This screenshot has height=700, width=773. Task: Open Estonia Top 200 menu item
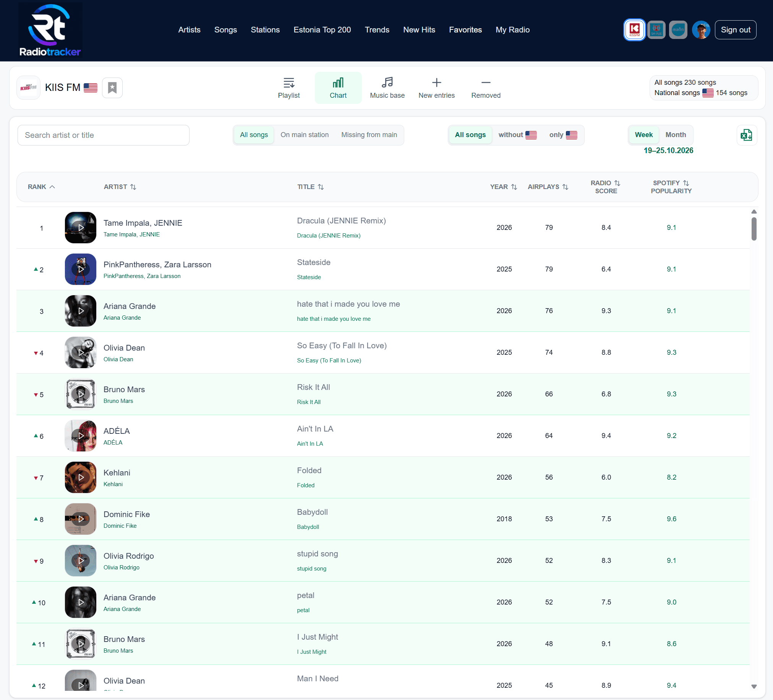322,30
